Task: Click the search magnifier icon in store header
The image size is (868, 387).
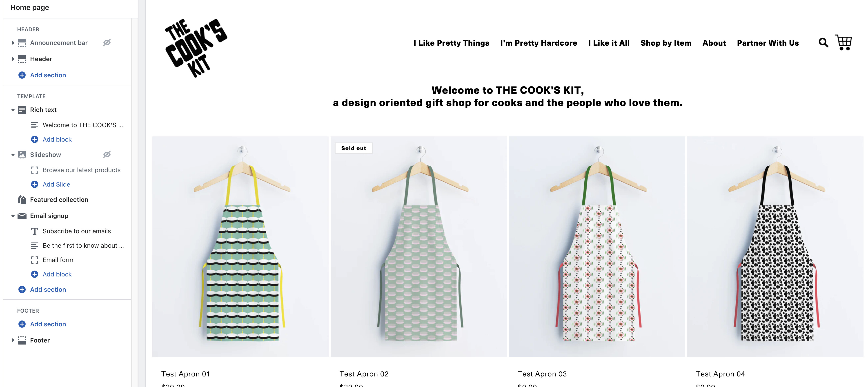Action: point(823,43)
